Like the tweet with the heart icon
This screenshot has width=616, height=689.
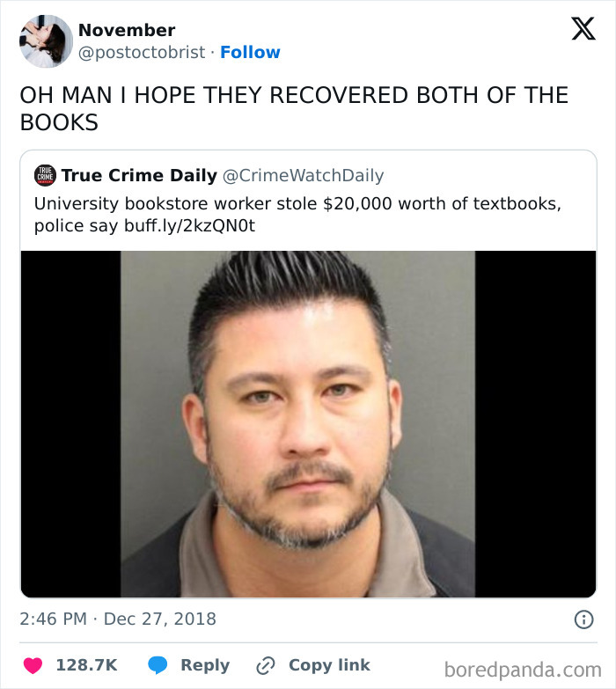click(33, 665)
